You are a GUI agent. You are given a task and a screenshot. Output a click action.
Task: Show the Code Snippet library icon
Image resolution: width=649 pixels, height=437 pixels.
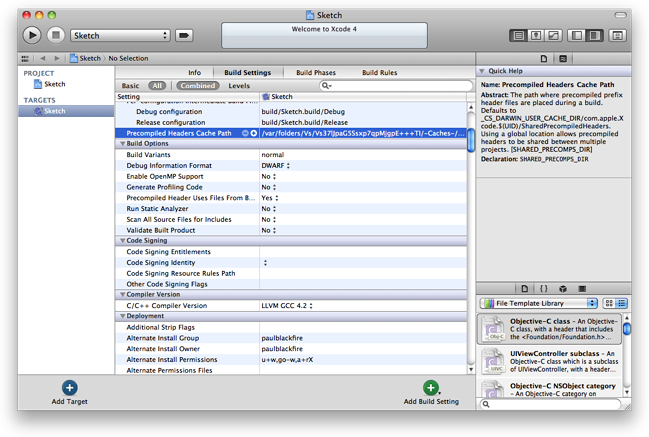(x=544, y=288)
